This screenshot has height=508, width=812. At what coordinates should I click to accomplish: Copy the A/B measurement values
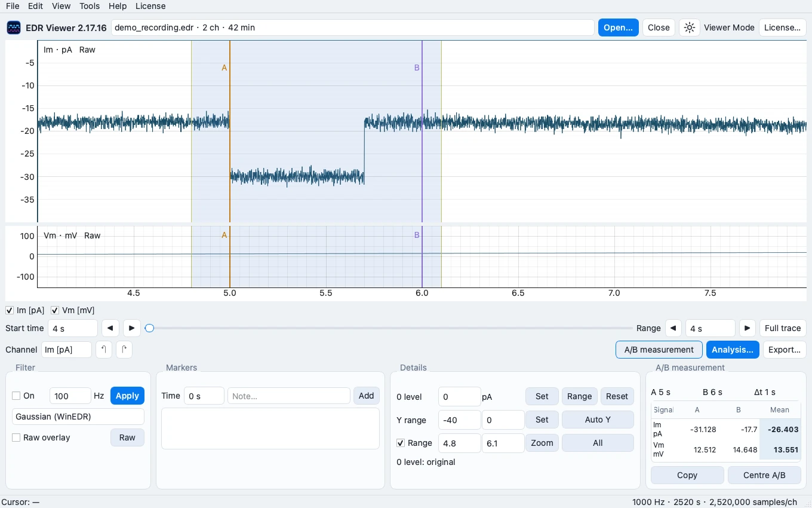(x=687, y=475)
